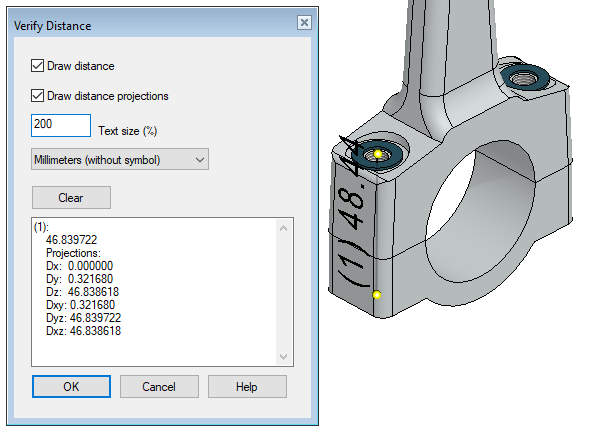596x432 pixels.
Task: Click results list scroll up arrow
Action: tap(284, 228)
